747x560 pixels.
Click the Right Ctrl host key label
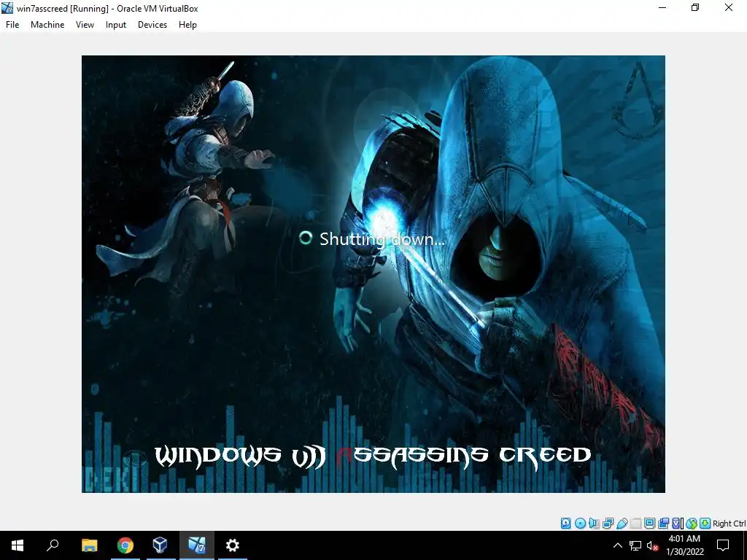pyautogui.click(x=729, y=524)
